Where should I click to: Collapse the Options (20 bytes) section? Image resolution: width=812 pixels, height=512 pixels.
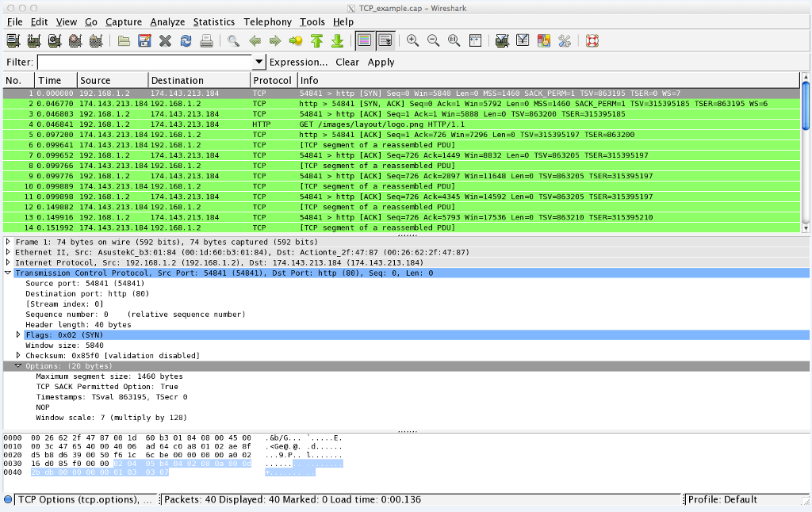pyautogui.click(x=19, y=366)
